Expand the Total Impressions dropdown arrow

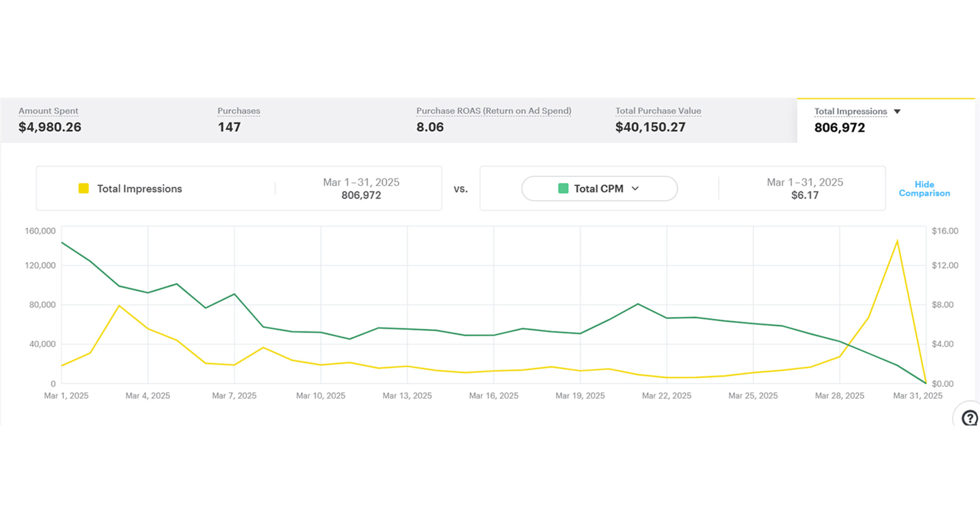tap(897, 111)
